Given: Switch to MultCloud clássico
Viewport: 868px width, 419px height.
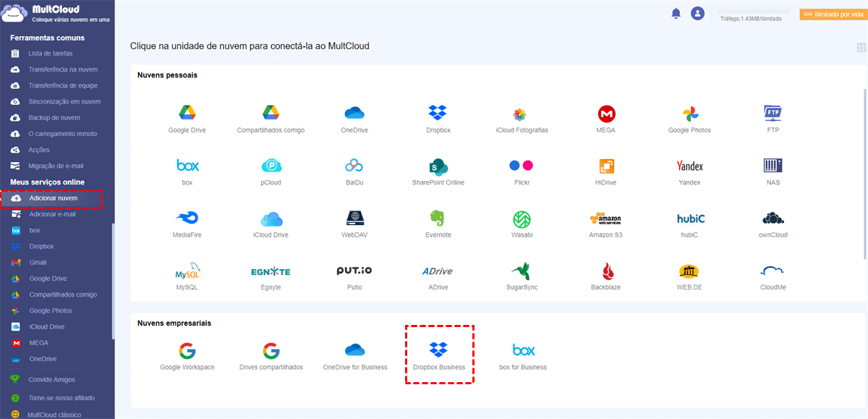Looking at the screenshot, I should click(54, 415).
